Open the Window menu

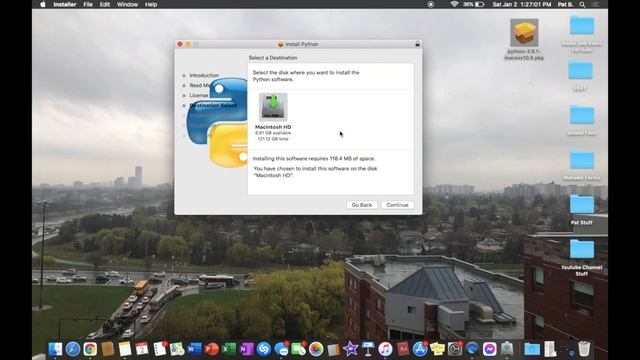(x=127, y=4)
